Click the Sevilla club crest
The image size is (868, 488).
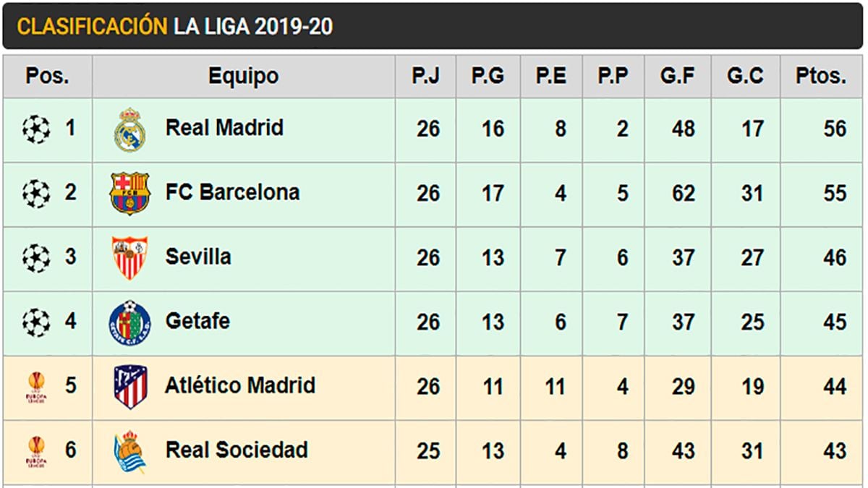coord(130,257)
